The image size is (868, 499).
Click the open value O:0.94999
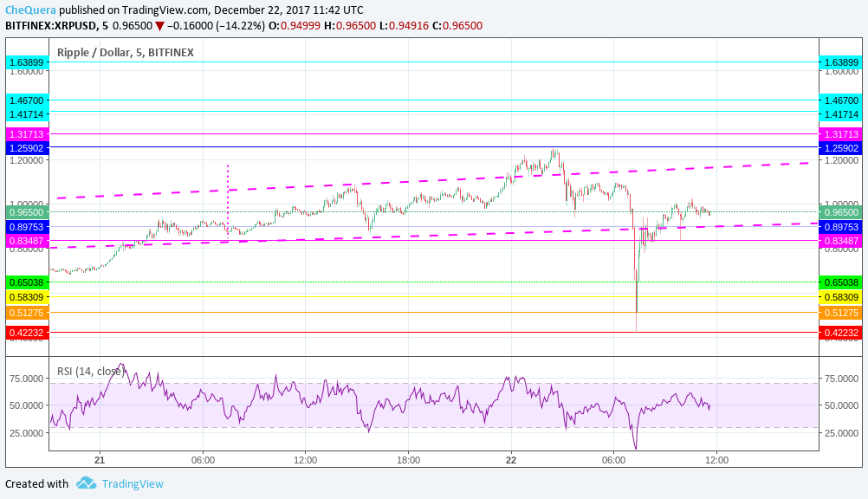(x=294, y=25)
